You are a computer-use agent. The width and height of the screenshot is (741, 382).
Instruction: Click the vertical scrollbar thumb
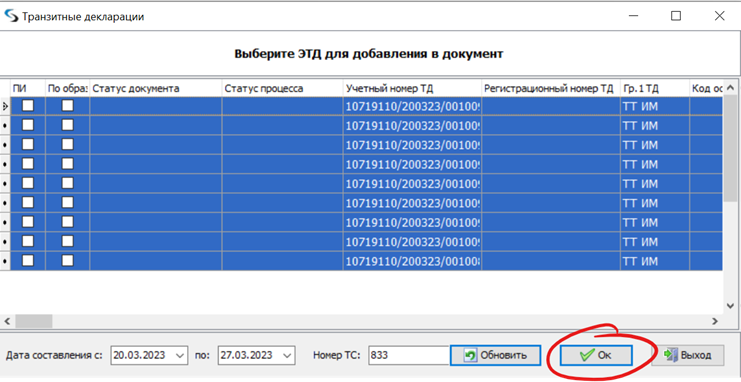point(730,148)
